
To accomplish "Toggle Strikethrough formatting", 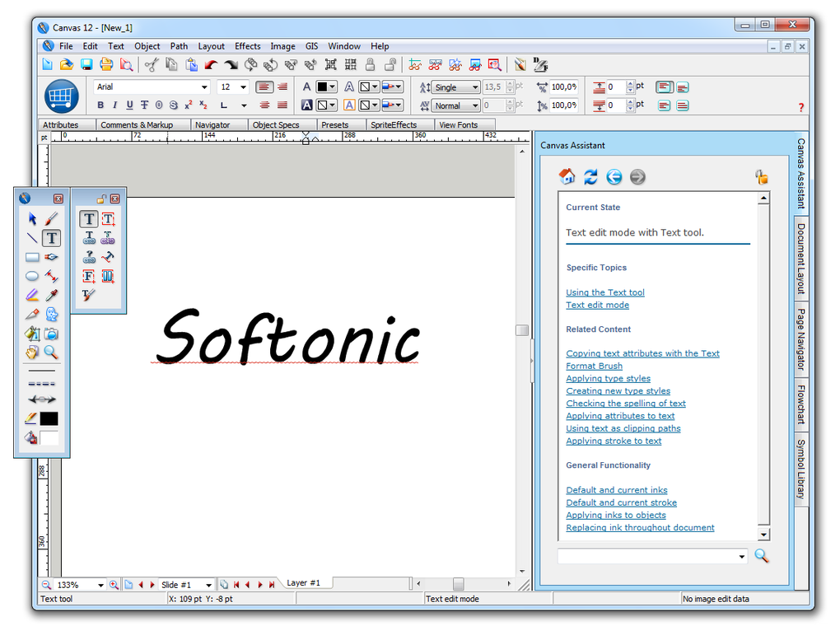I will click(144, 105).
